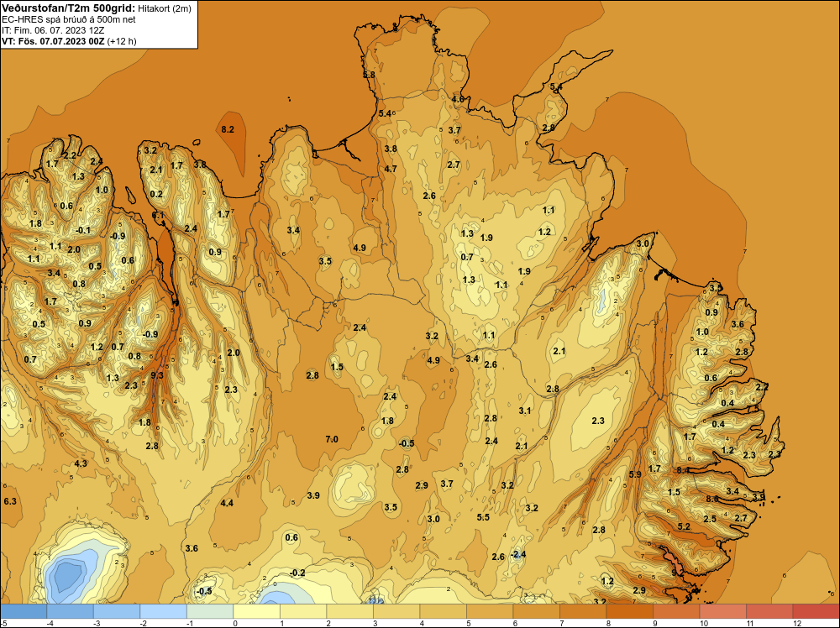Image resolution: width=840 pixels, height=628 pixels.
Task: Click the line "EC-HRES spá brúuð á 500m net"
Action: (69, 19)
